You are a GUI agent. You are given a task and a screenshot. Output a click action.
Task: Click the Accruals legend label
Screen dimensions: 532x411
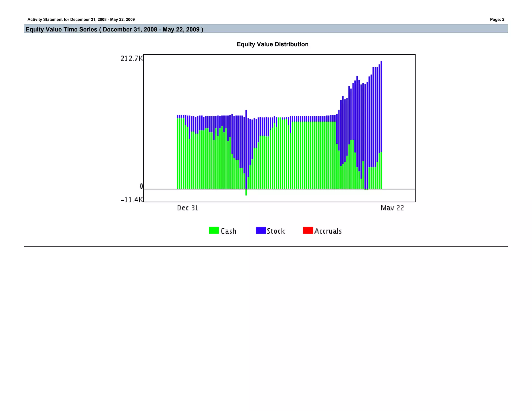coord(328,231)
